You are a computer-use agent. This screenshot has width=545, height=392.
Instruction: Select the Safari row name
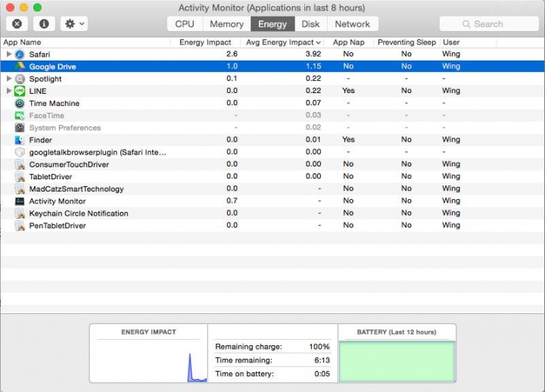[x=39, y=54]
